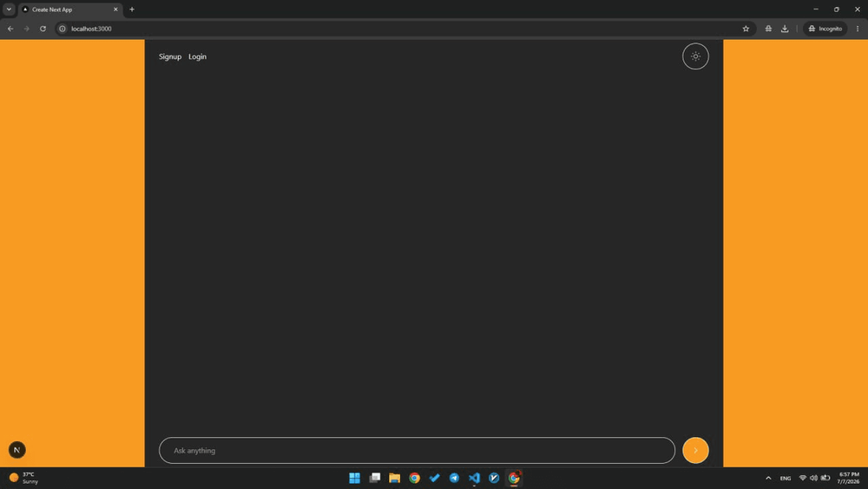Open Chrome's three-dot menu
Viewport: 868px width, 489px height.
[x=858, y=29]
